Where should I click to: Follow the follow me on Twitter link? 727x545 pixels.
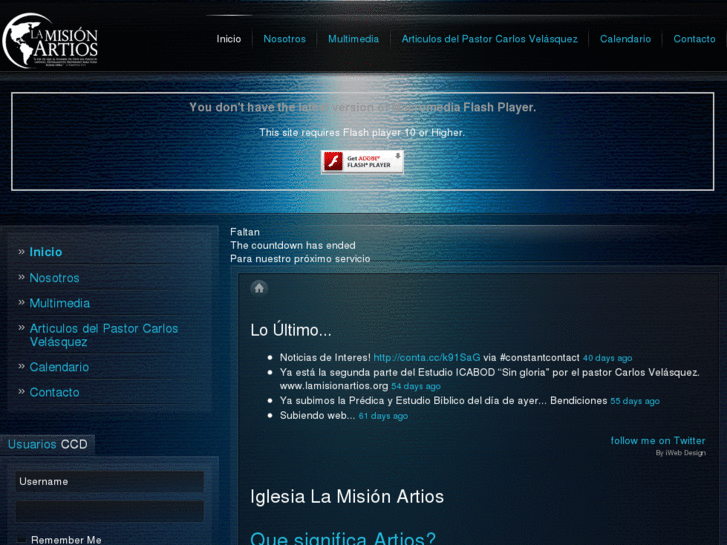(x=657, y=441)
